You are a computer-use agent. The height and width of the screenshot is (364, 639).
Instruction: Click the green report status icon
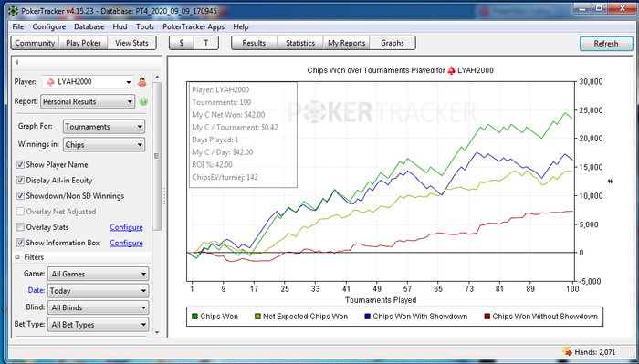tap(143, 102)
